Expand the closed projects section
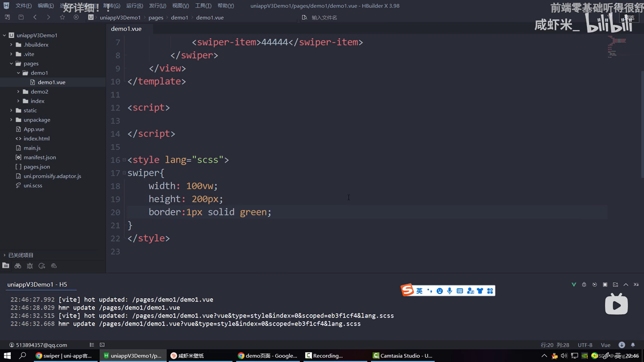The image size is (644, 362). click(4, 255)
